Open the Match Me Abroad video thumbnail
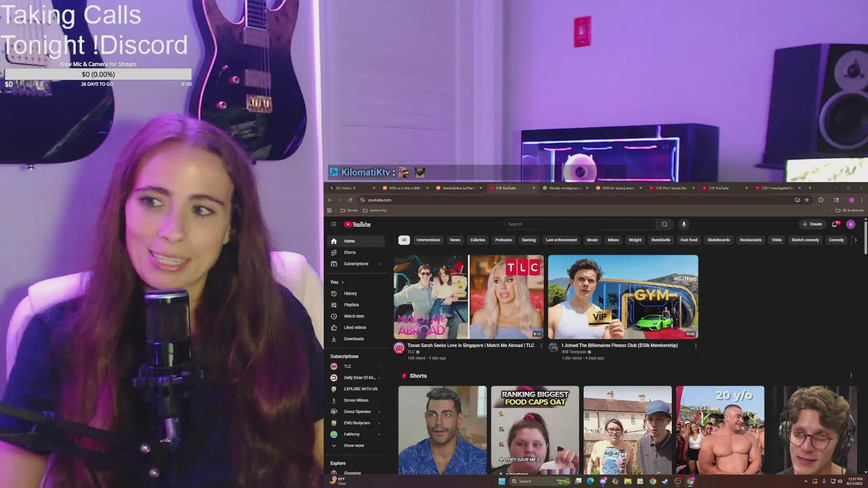This screenshot has width=868, height=488. pos(469,297)
